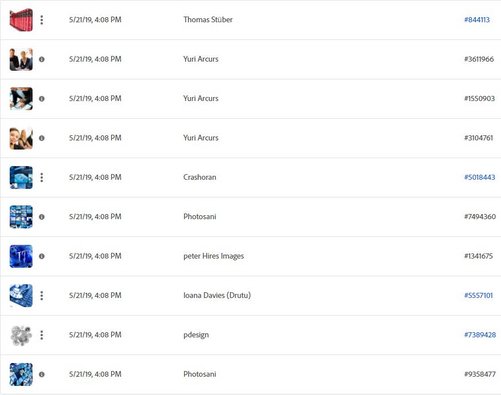Click info icon for peter Hires Images row
The height and width of the screenshot is (395, 501).
point(42,256)
